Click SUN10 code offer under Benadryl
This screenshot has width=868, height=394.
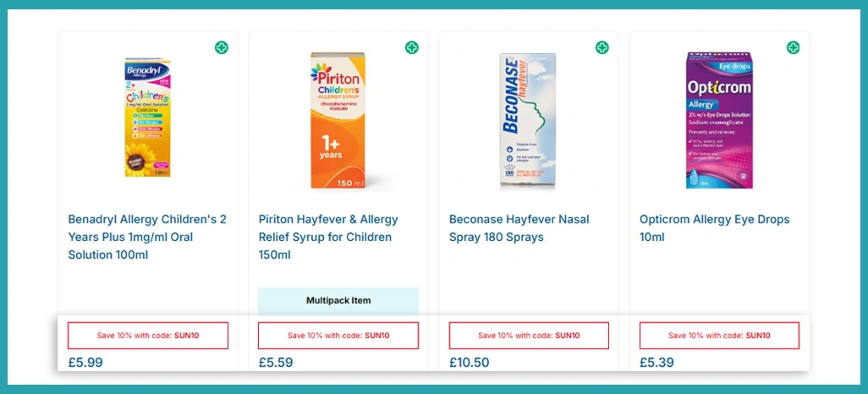[x=148, y=336]
